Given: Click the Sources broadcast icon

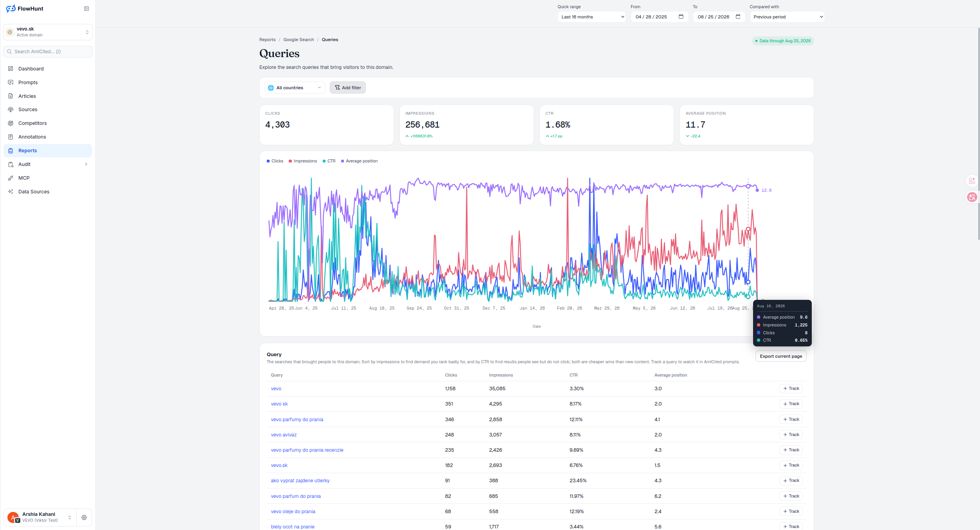Looking at the screenshot, I should coord(11,110).
